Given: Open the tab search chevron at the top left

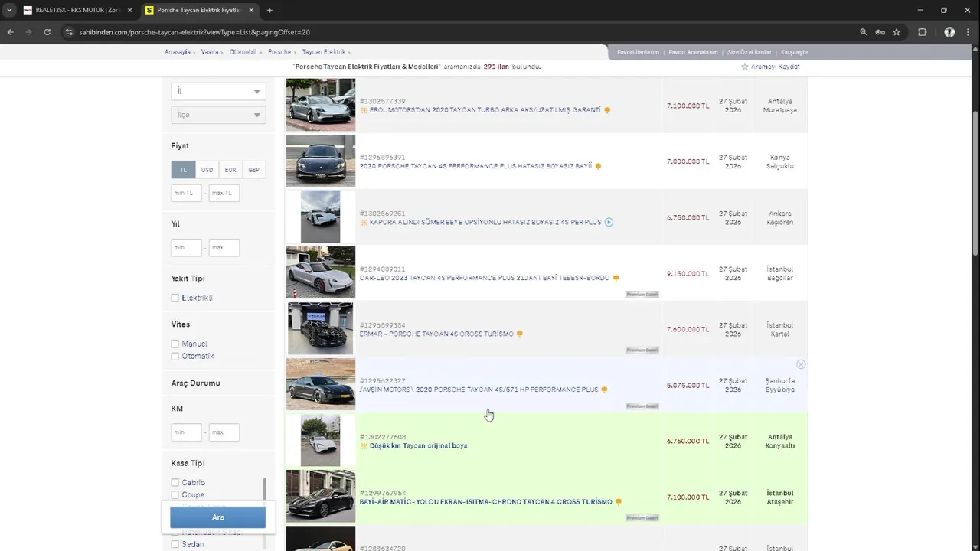Looking at the screenshot, I should click(9, 10).
